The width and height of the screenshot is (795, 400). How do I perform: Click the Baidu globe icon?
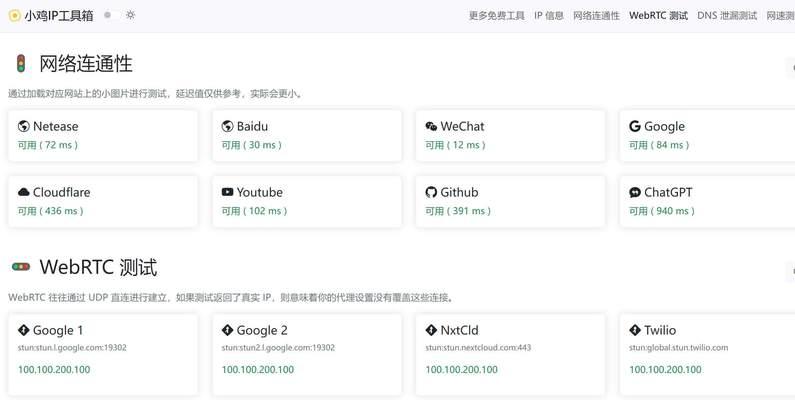click(227, 126)
